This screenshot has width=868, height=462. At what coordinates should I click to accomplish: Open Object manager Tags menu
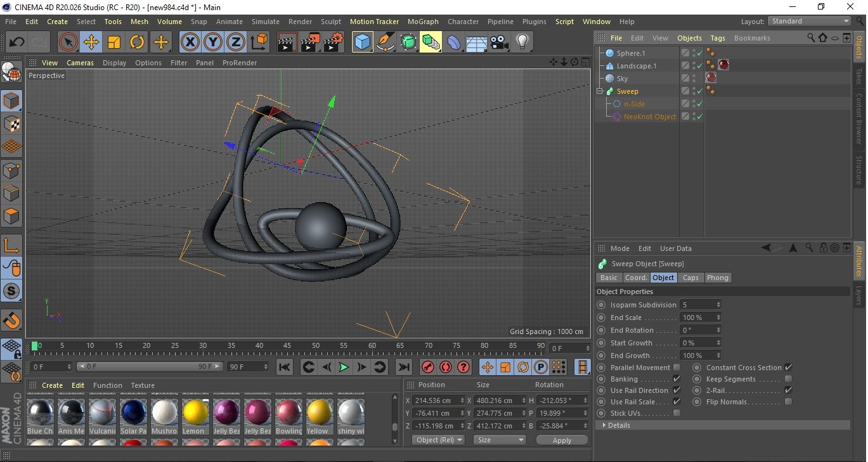[717, 38]
